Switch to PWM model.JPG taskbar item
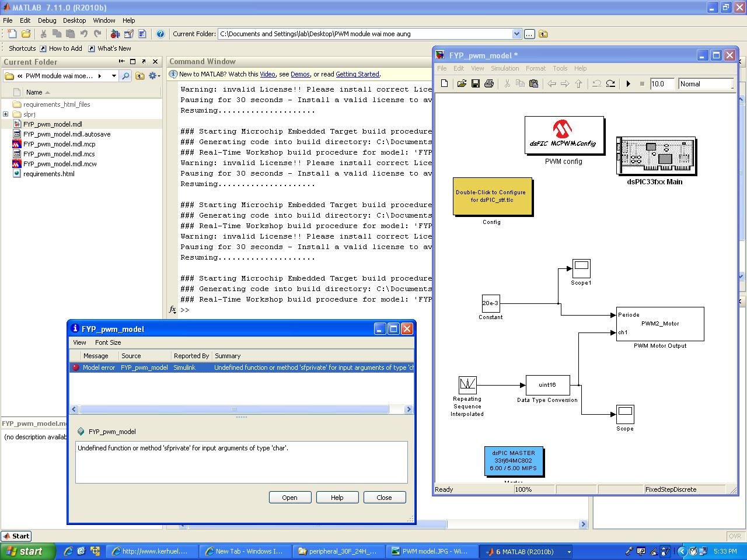This screenshot has height=560, width=747. pos(430,551)
